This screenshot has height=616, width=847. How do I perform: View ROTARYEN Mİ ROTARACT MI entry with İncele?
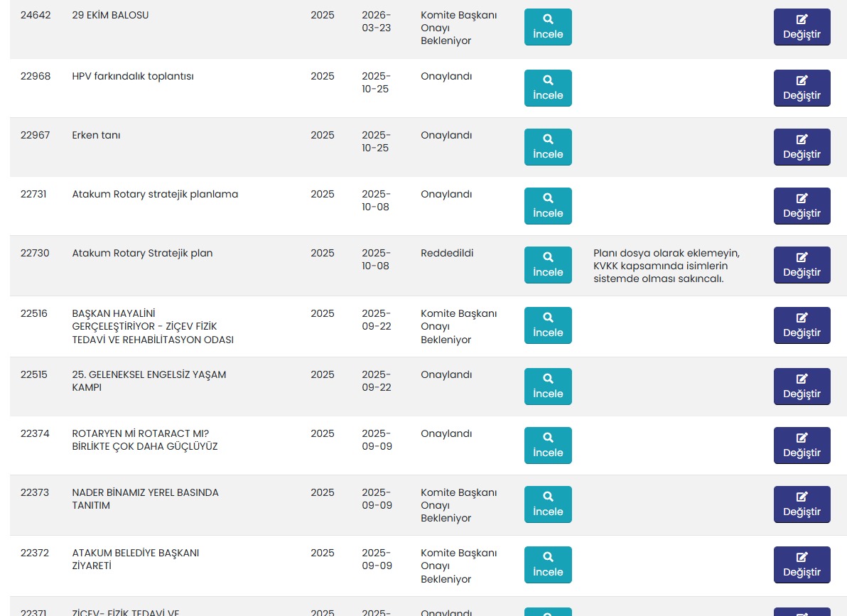pos(548,445)
